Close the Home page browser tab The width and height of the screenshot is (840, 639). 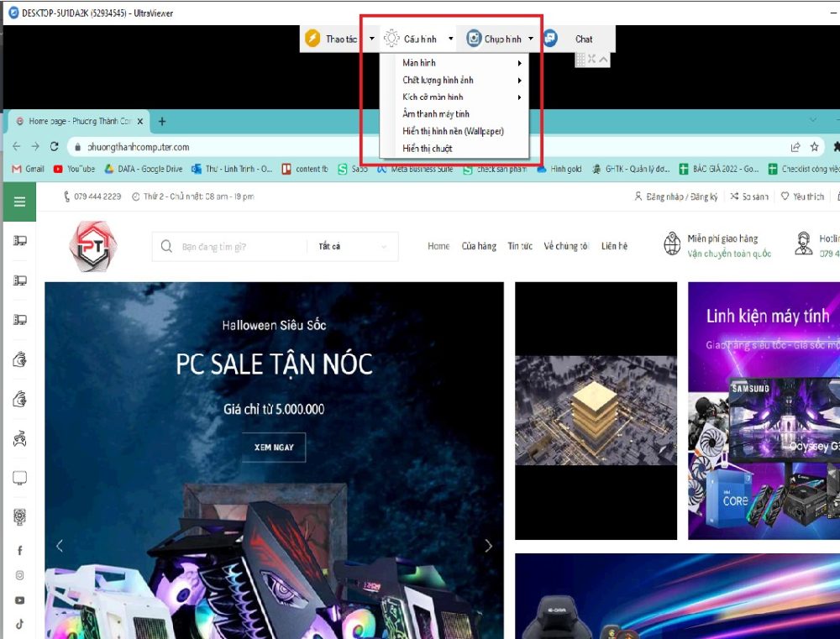(139, 122)
